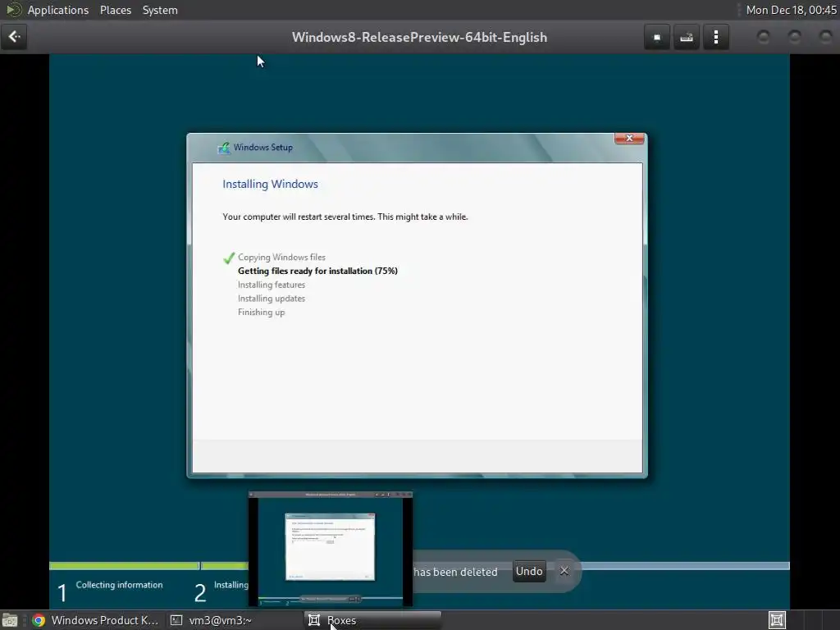840x630 pixels.
Task: Go back using the Boxes header arrow
Action: 14,37
